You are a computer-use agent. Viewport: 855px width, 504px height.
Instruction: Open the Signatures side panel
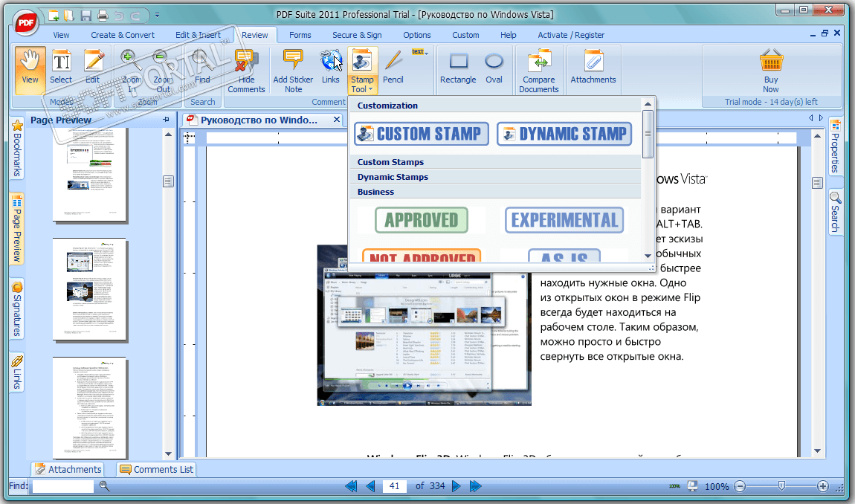17,308
